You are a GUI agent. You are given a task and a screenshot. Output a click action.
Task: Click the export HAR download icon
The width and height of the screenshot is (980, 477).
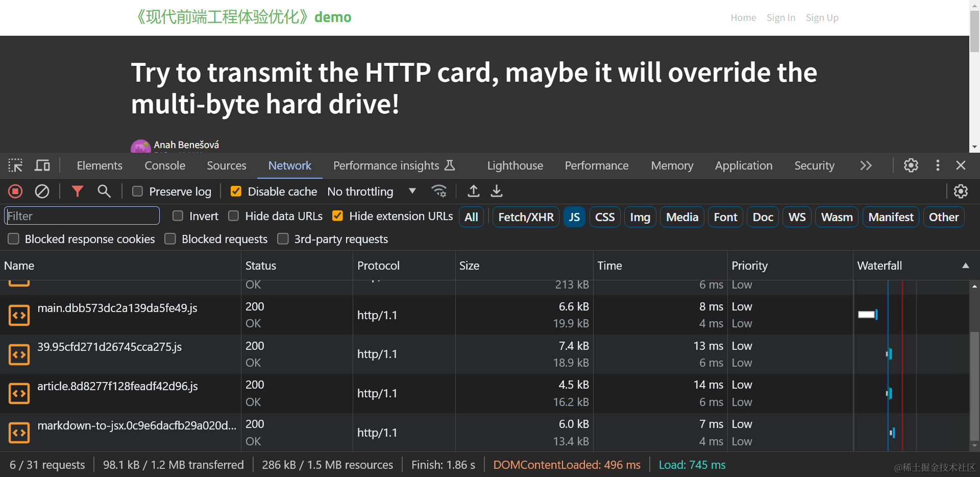click(x=497, y=192)
